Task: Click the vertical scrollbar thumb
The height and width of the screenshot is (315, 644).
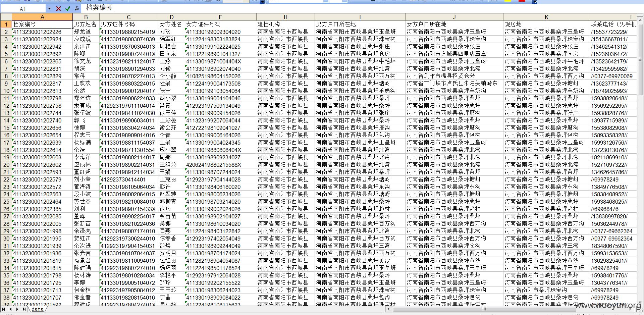Action: [640, 60]
